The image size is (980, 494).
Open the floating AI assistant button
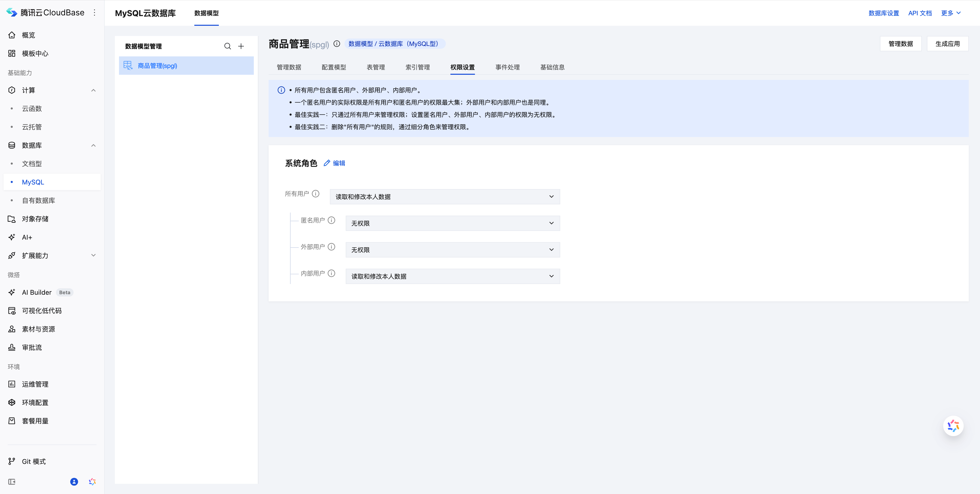click(953, 426)
